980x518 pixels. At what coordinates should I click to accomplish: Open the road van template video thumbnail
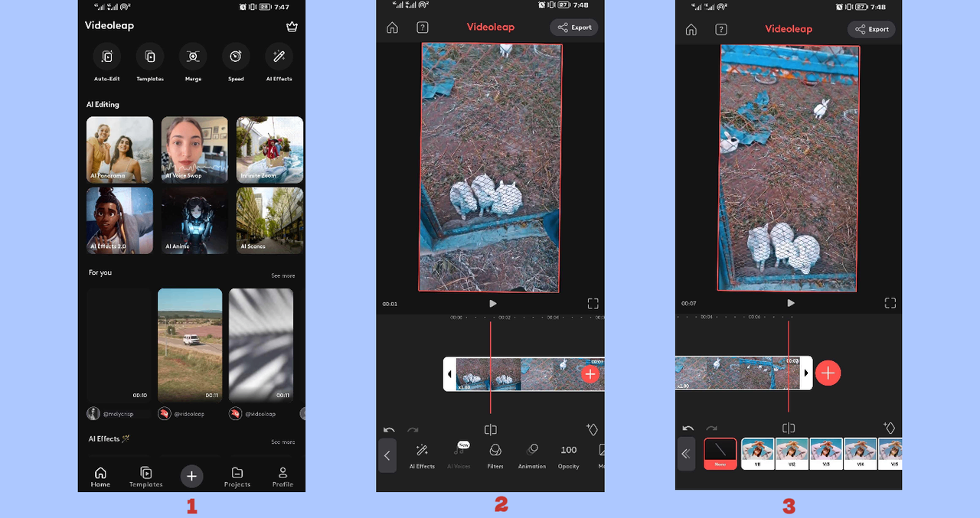[x=190, y=345]
